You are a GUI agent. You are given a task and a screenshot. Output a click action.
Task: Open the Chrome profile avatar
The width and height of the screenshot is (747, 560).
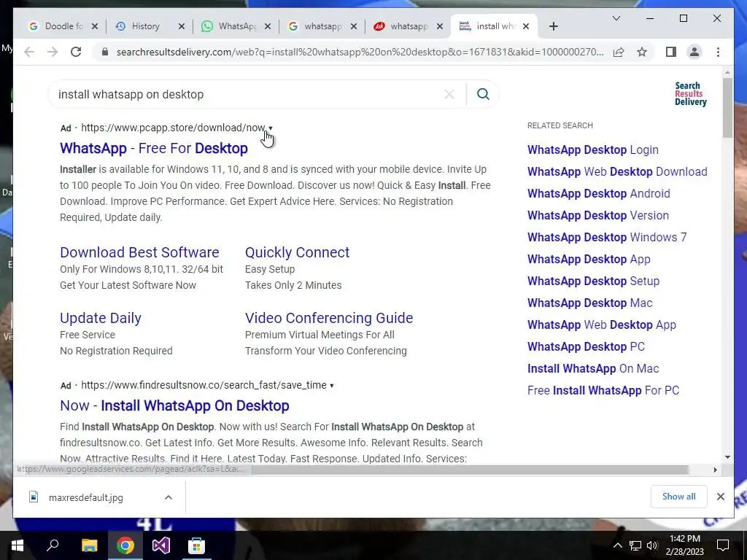coord(694,52)
